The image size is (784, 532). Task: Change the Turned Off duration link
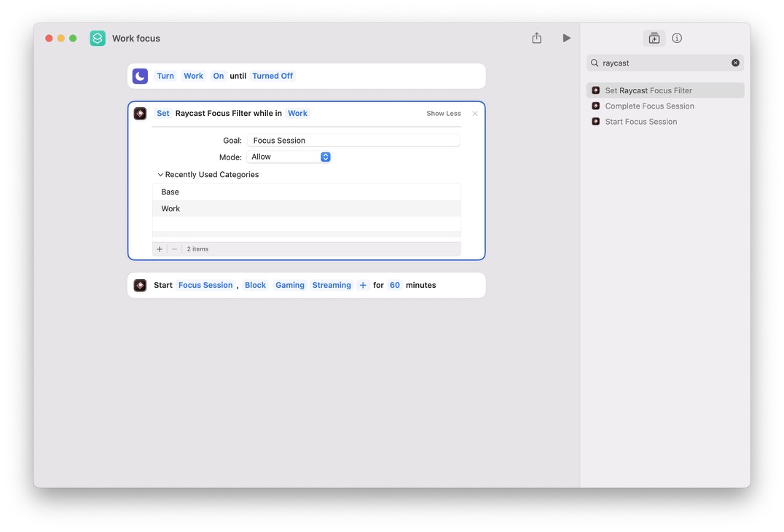click(273, 75)
